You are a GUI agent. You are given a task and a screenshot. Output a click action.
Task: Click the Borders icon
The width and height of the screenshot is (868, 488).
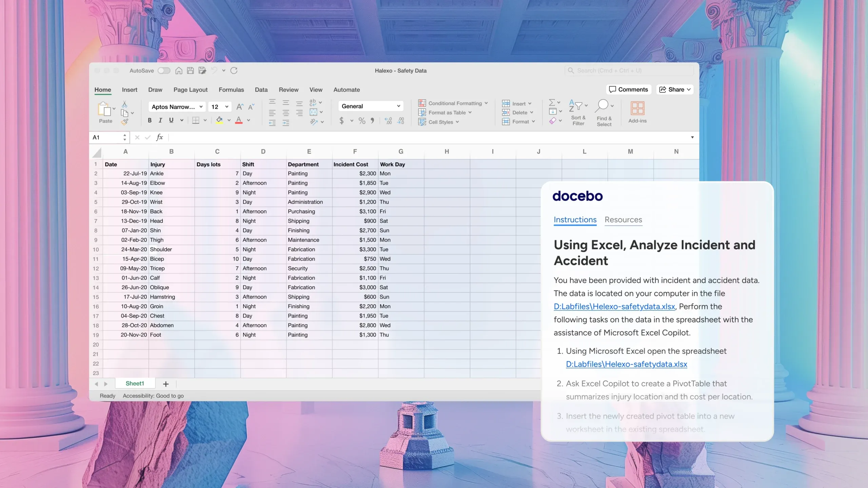[196, 120]
